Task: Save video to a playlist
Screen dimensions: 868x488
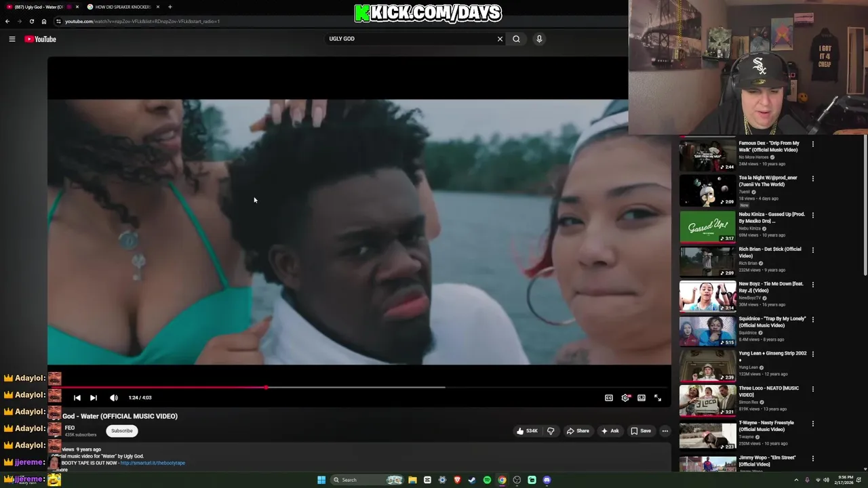Action: [x=640, y=431]
